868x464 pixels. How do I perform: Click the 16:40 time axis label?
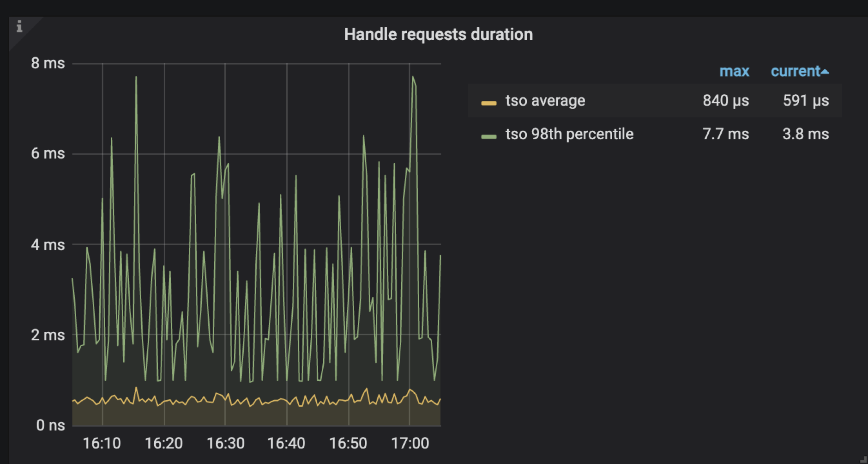tap(286, 443)
